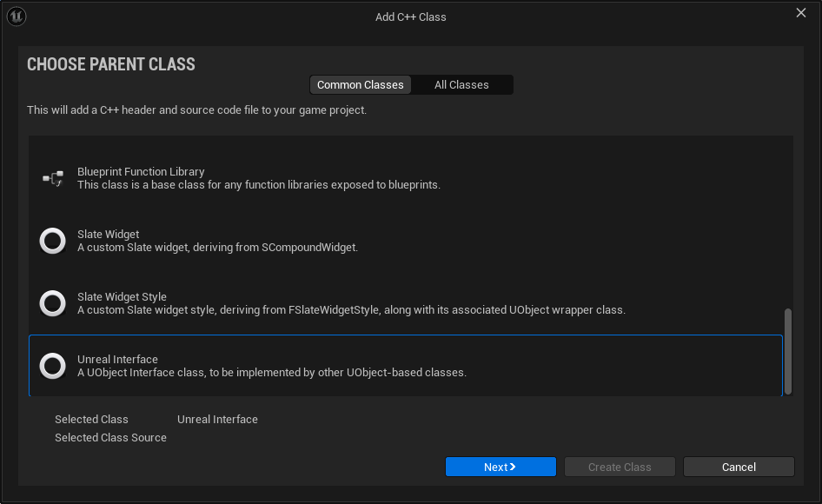The image size is (822, 504).
Task: Click the Selected Class Source label
Action: point(110,437)
